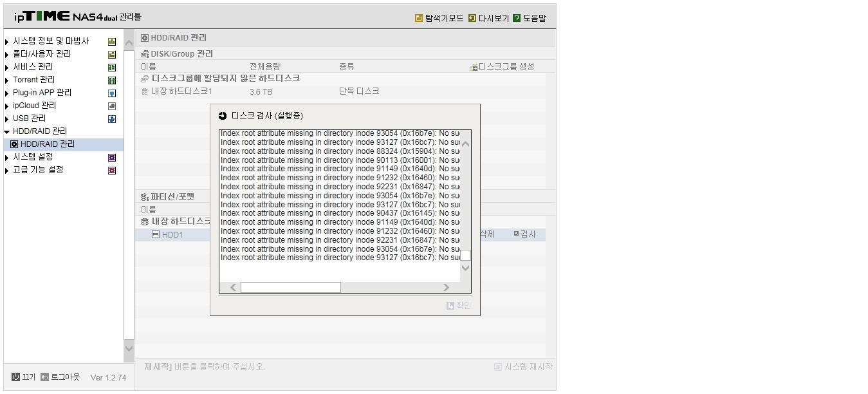Image resolution: width=868 pixels, height=394 pixels.
Task: Click the 끄기 power icon
Action: tap(16, 377)
